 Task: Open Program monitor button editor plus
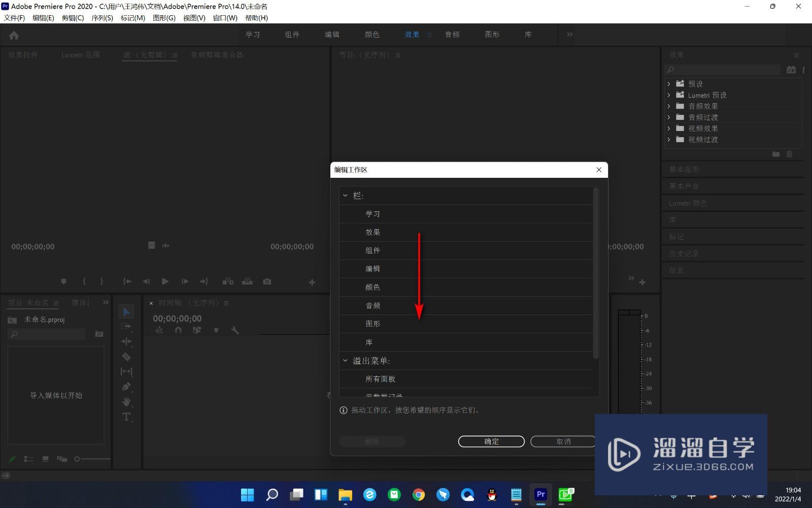pyautogui.click(x=642, y=282)
